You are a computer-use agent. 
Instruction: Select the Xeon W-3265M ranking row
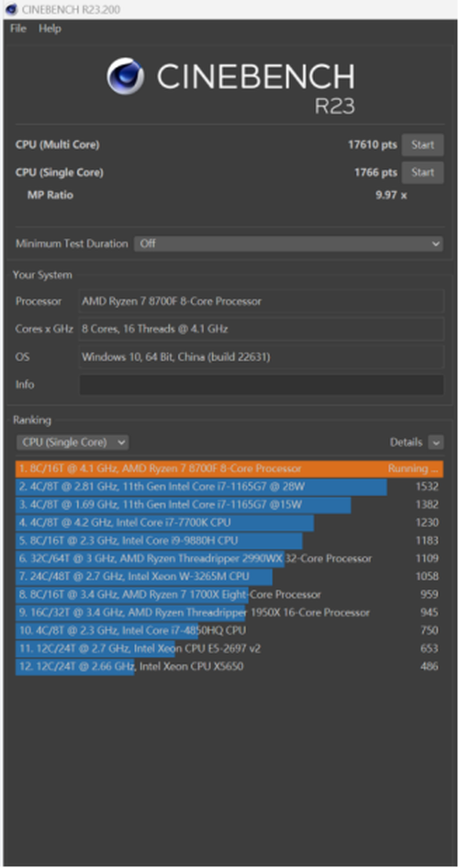pos(229,576)
